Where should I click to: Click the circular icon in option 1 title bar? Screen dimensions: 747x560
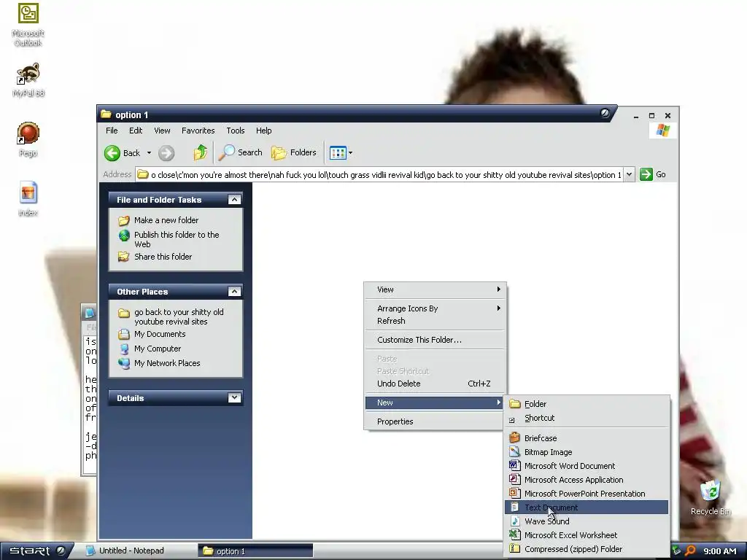[x=605, y=113]
